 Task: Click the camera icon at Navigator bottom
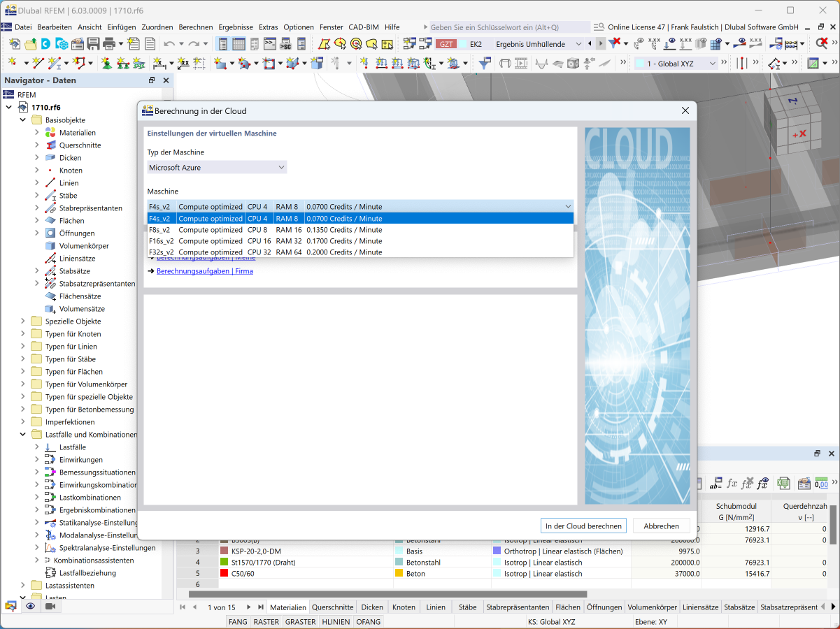50,607
